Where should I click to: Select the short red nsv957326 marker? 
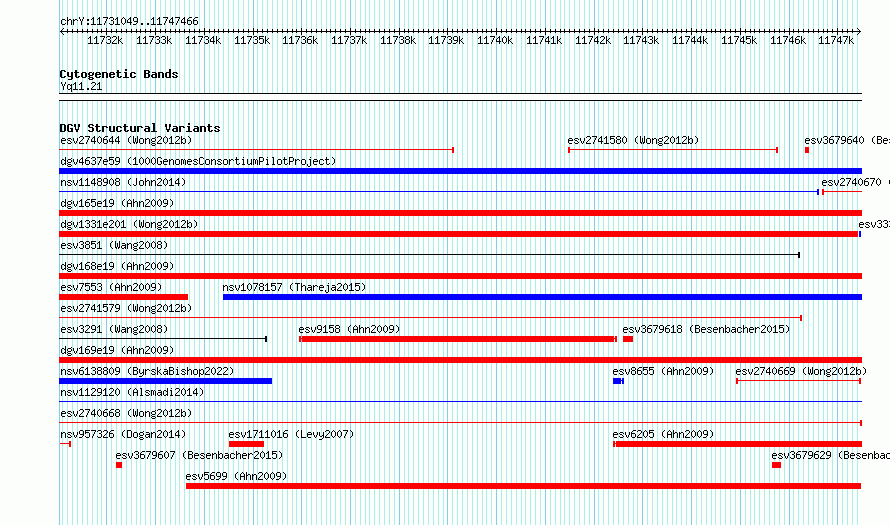(x=65, y=444)
